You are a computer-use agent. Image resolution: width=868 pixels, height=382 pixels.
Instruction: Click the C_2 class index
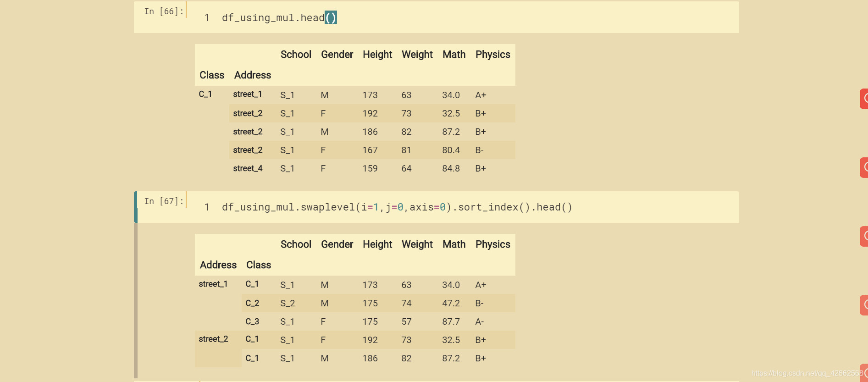[252, 303]
